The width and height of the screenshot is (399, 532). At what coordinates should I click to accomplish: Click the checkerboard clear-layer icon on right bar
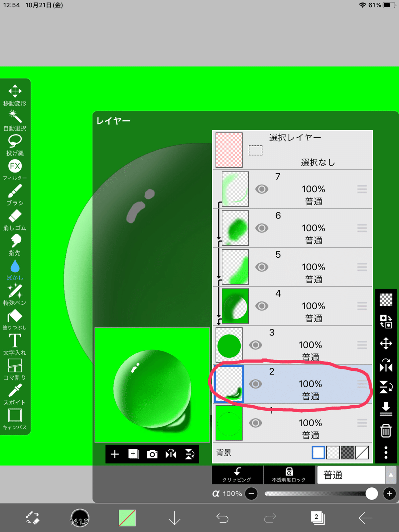(x=386, y=300)
